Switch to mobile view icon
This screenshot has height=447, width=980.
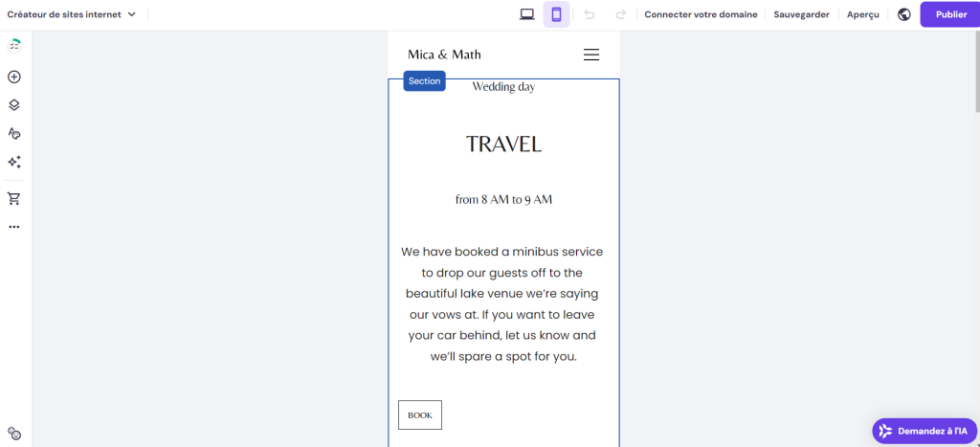tap(556, 14)
